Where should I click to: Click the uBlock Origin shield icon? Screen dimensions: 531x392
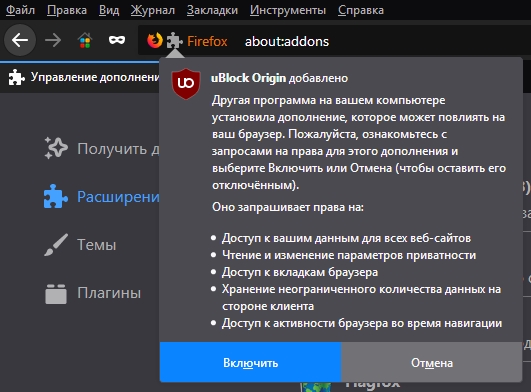186,84
